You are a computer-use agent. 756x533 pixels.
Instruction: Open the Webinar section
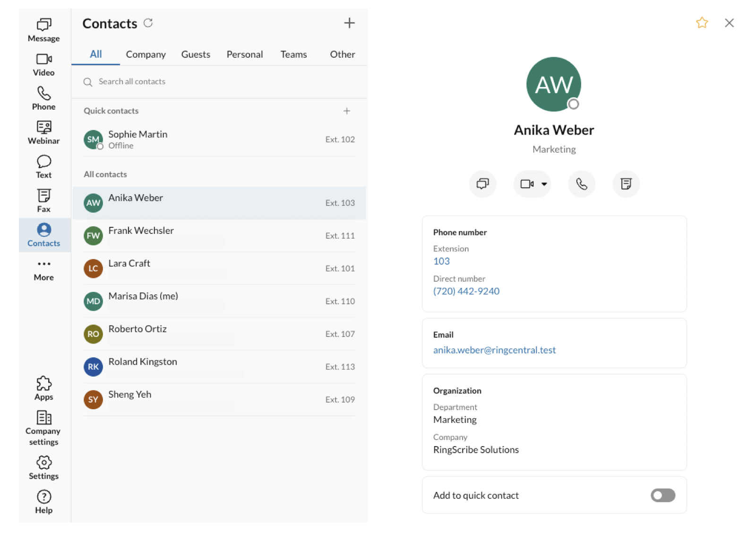point(43,132)
